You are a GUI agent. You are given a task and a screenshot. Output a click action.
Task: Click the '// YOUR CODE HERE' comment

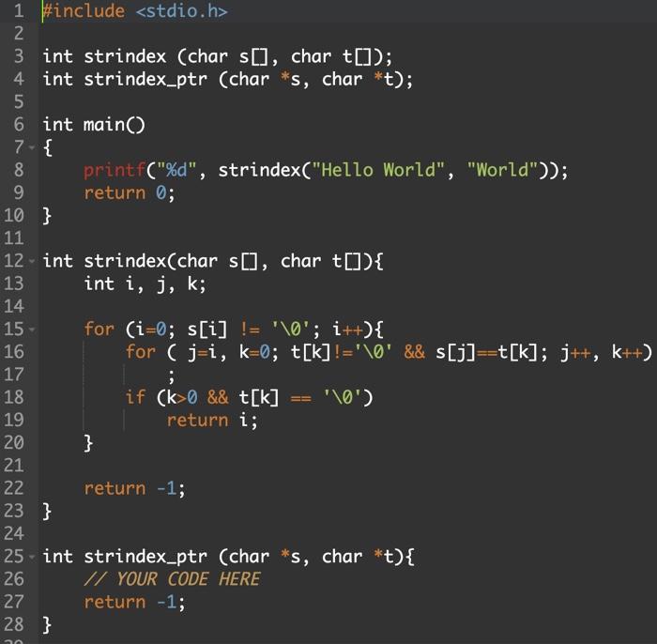click(172, 579)
